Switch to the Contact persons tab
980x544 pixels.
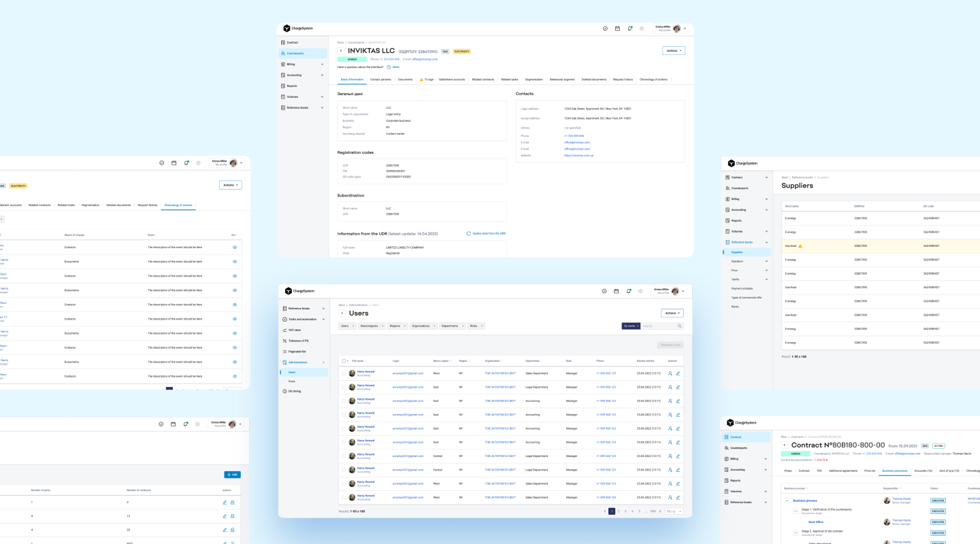point(380,80)
